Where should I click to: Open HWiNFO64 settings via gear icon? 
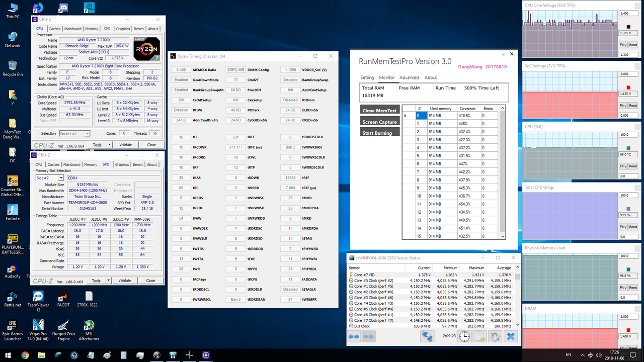[495, 336]
